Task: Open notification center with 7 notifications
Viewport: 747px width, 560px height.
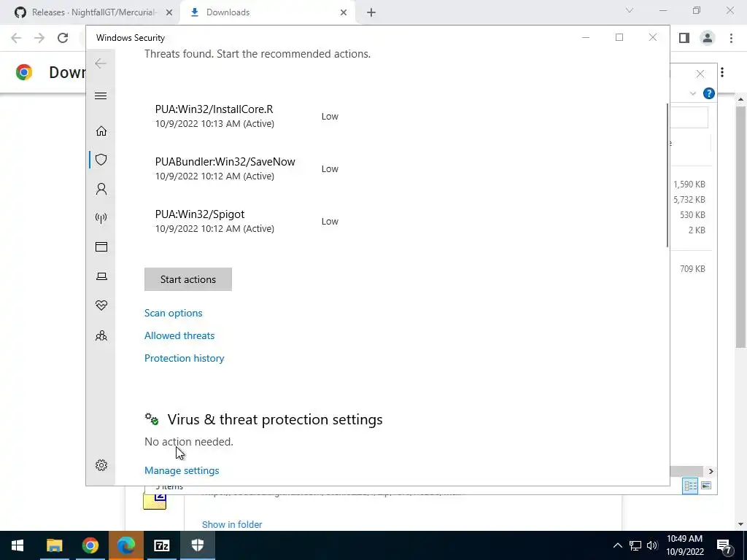Action: pos(724,545)
